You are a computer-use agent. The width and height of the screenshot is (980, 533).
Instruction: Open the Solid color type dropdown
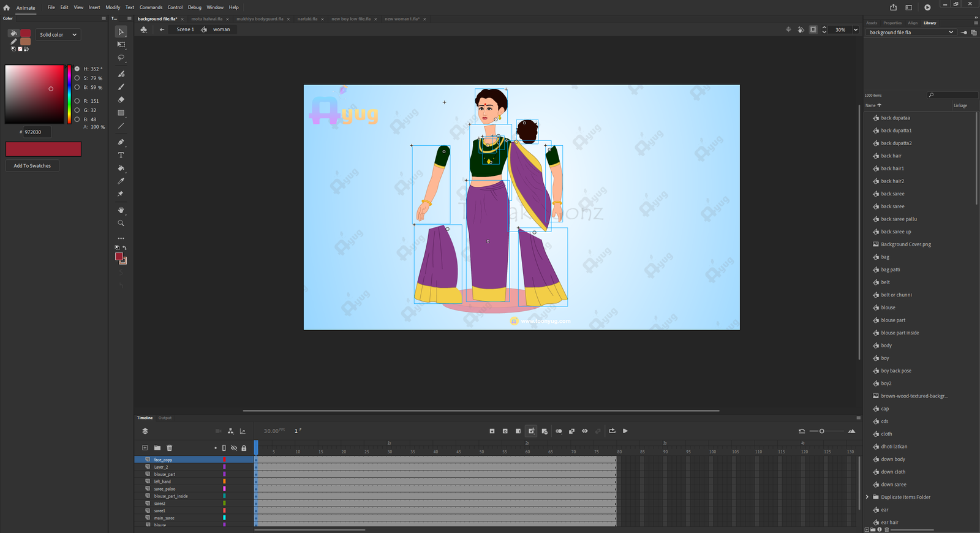(x=58, y=35)
